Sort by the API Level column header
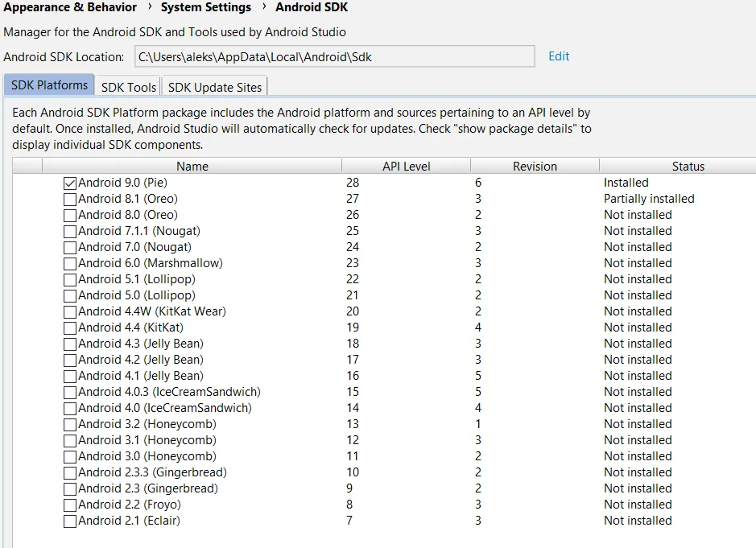The image size is (756, 548). coord(406,167)
